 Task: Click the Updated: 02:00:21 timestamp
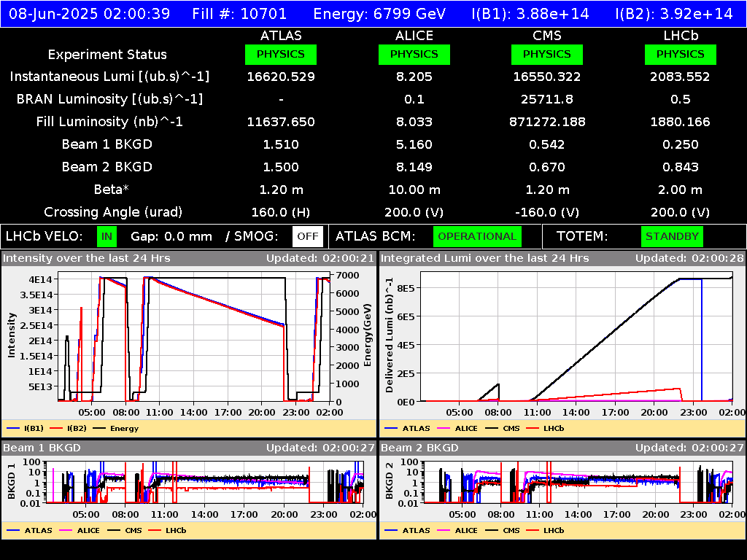click(320, 259)
